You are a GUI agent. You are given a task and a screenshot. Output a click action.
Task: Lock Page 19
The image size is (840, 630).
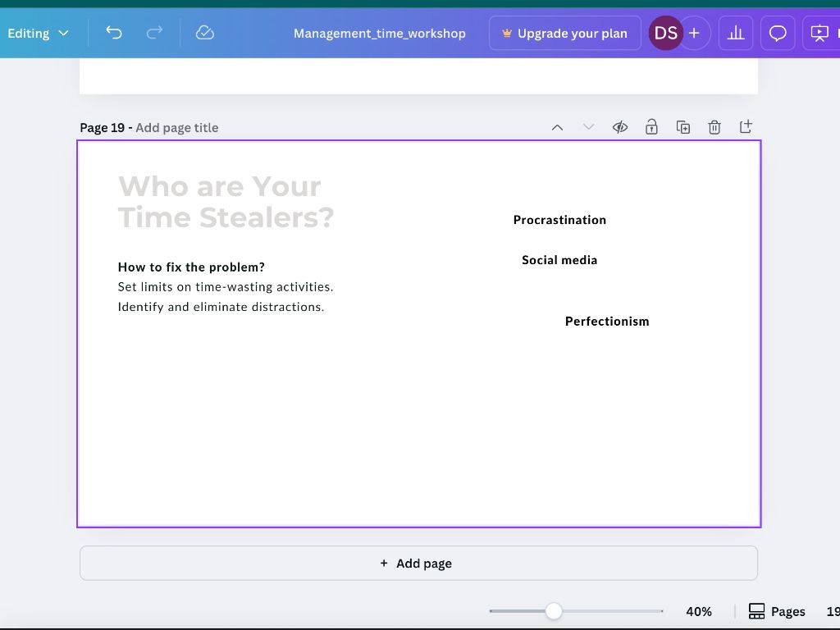tap(651, 127)
